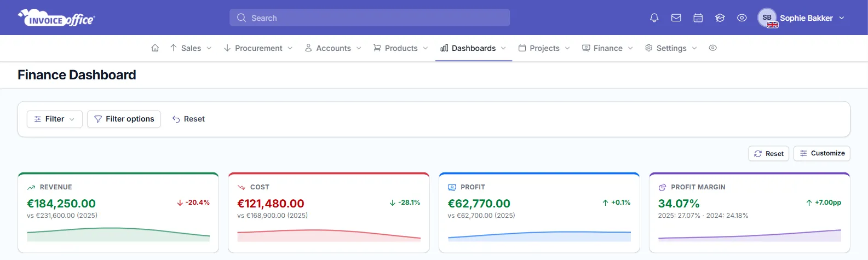Click the Dashboards bar chart icon
The image size is (868, 260).
[x=444, y=48]
